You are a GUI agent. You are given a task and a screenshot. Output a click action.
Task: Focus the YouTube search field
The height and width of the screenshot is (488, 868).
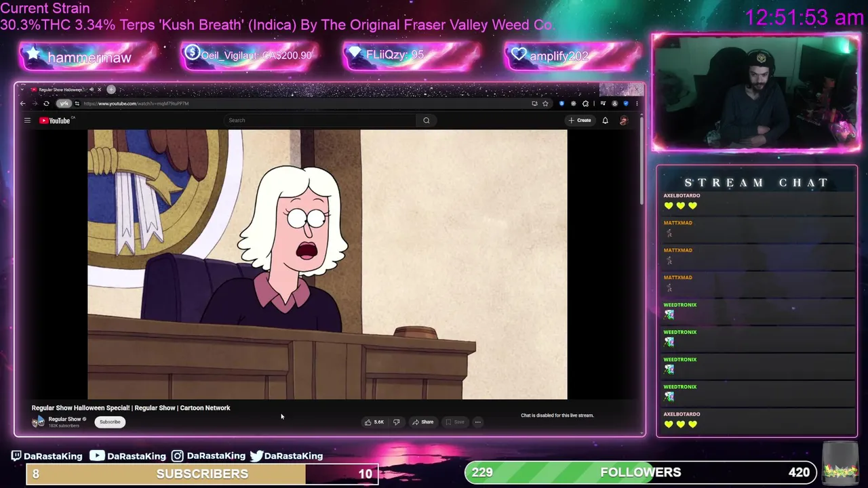pyautogui.click(x=320, y=121)
